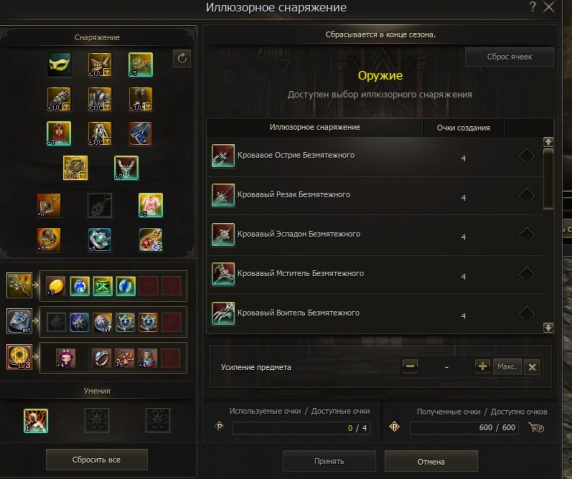The width and height of the screenshot is (572, 479).
Task: Click the first skill icon under Умения
Action: [36, 421]
